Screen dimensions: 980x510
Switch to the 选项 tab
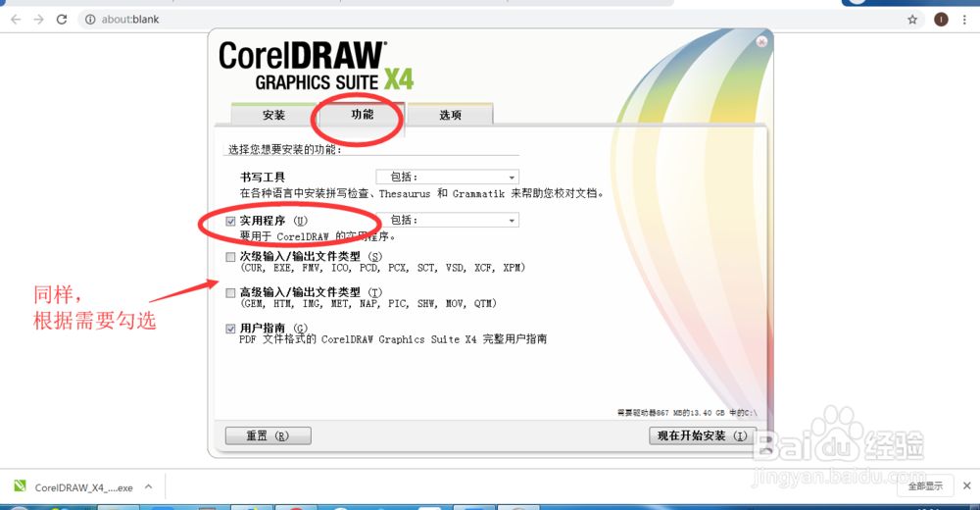tap(450, 115)
